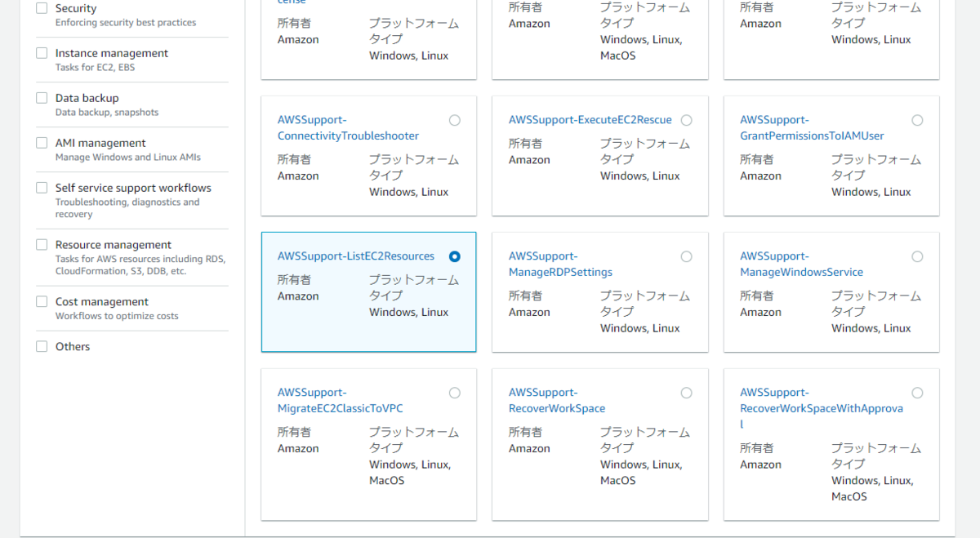Enable the Security filter checkbox
This screenshot has height=538, width=980.
[41, 7]
